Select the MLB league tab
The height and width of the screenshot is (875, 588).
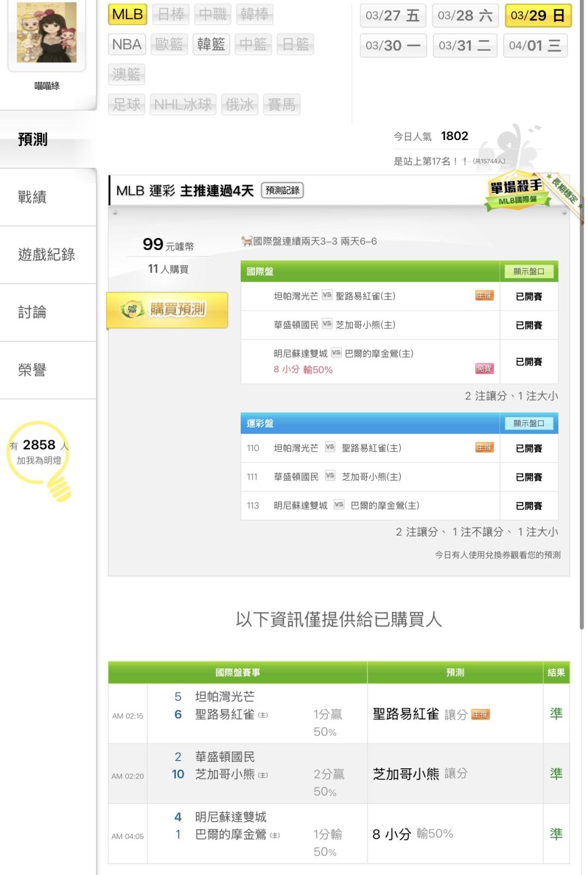coord(127,14)
